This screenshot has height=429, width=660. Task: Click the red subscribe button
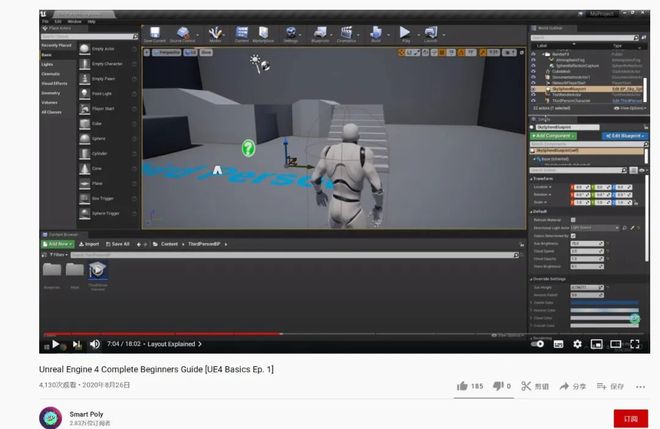pos(631,419)
